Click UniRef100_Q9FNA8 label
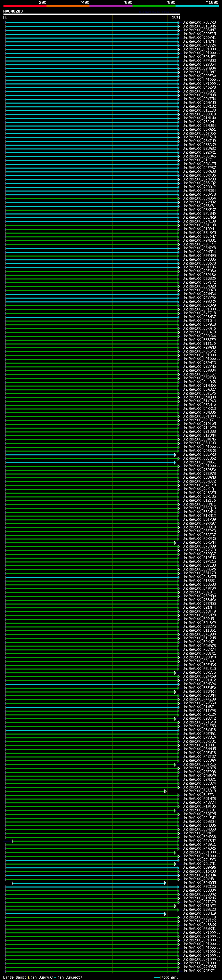Image resolution: width=222 pixels, height=980 pixels. coord(199,95)
